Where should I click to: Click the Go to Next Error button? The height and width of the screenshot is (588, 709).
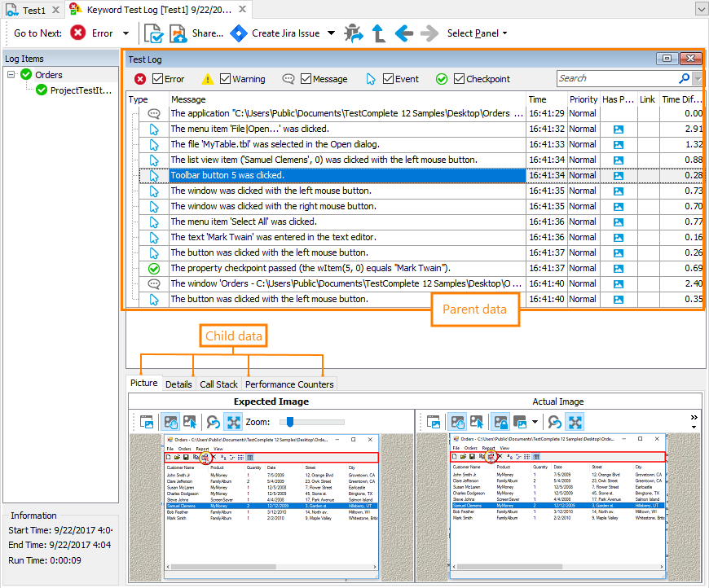91,33
